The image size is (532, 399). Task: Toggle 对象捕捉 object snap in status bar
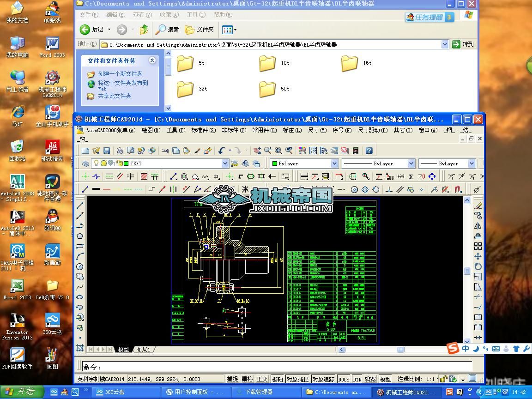[297, 379]
